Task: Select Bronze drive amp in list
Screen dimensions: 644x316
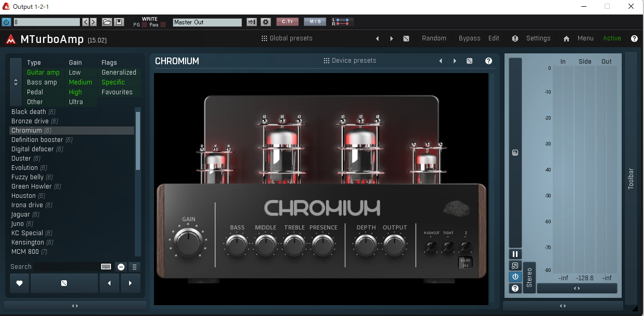Action: click(72, 121)
